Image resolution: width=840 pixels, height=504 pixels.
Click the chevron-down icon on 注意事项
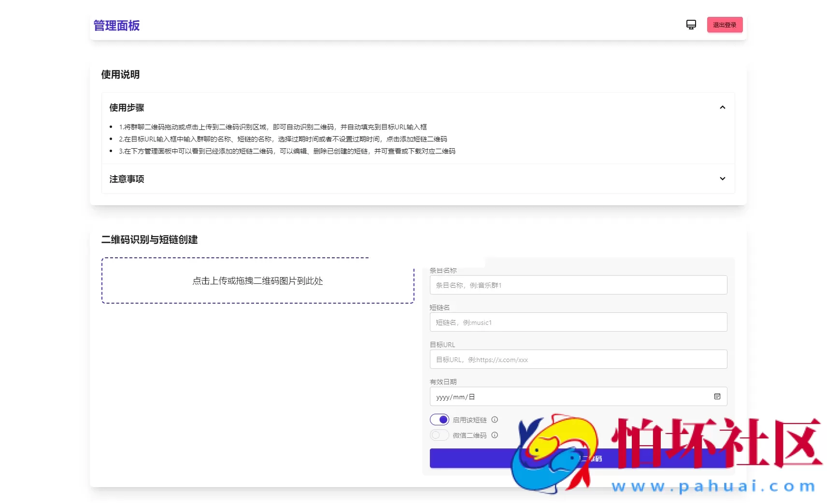click(x=723, y=179)
